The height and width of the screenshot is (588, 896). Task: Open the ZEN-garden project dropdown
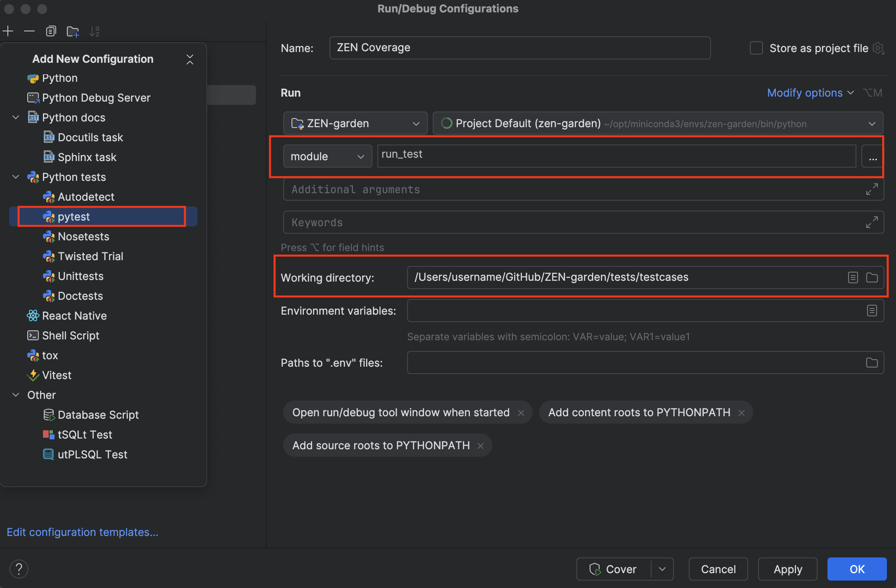tap(355, 123)
